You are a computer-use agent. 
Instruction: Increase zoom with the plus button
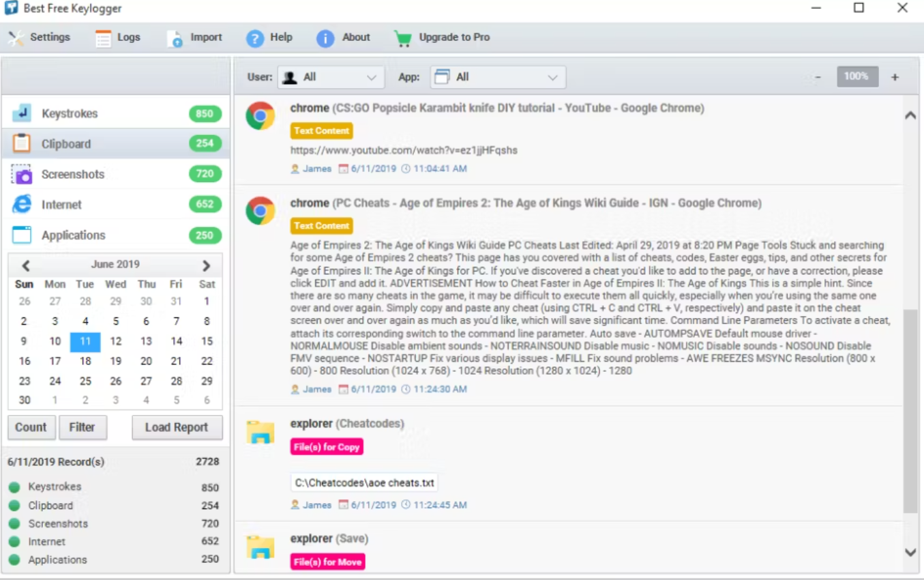coord(895,77)
